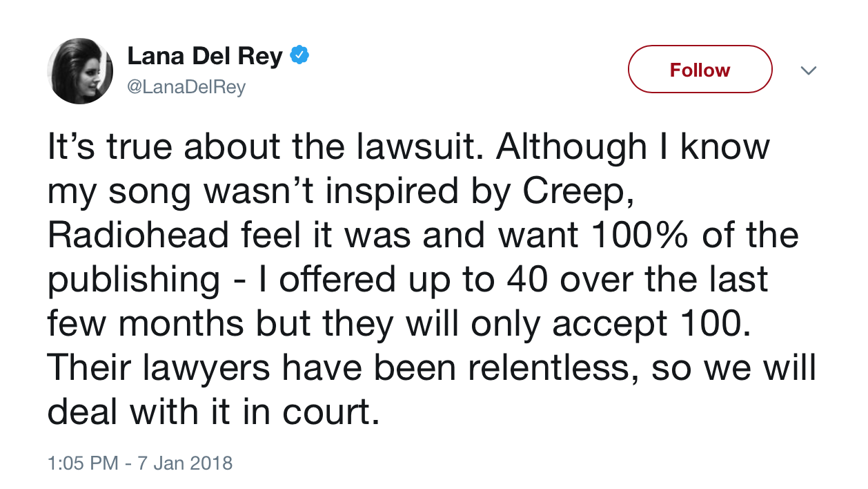Click the blue verified badge icon
The height and width of the screenshot is (489, 868).
coord(298,57)
